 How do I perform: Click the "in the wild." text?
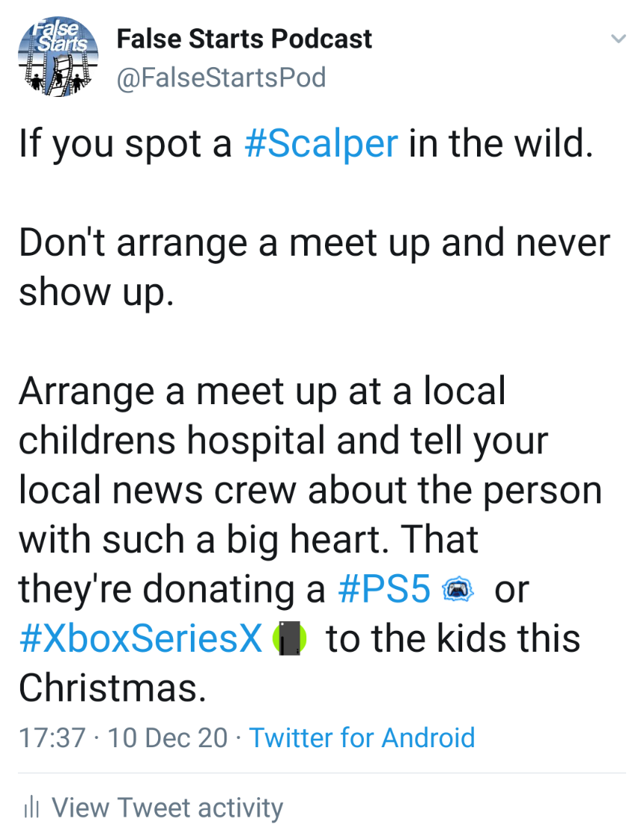click(x=501, y=143)
